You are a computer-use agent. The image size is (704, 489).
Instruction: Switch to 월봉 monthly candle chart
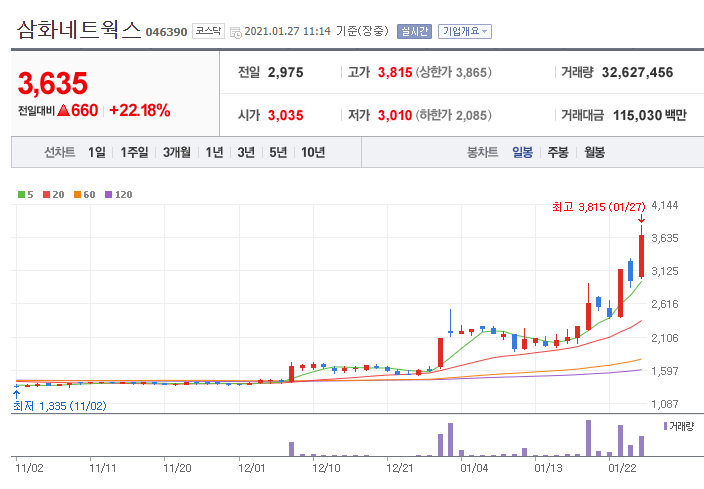[x=594, y=152]
